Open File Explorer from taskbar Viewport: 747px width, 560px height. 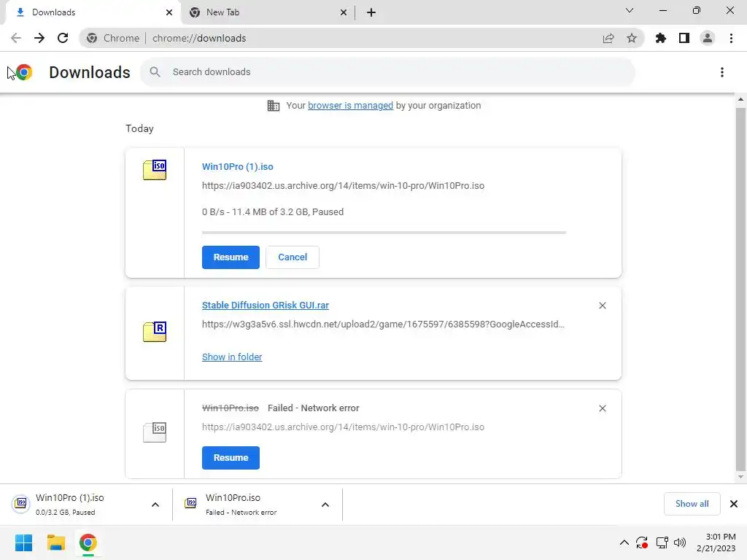55,542
